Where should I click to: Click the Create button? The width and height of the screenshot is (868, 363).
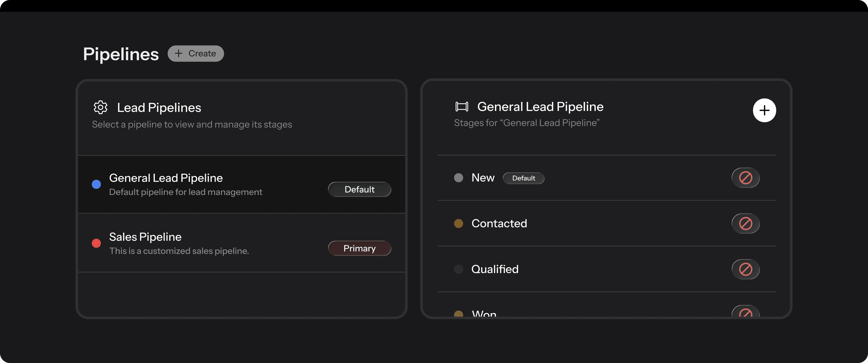pyautogui.click(x=196, y=53)
